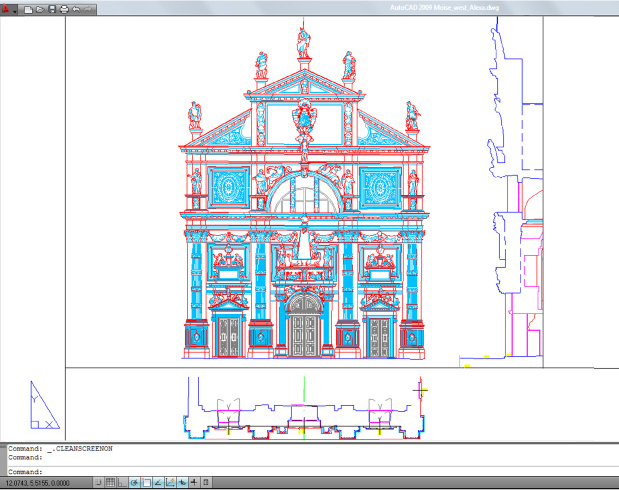Create a new drawing with QNew icon
This screenshot has width=619, height=490.
tap(29, 9)
